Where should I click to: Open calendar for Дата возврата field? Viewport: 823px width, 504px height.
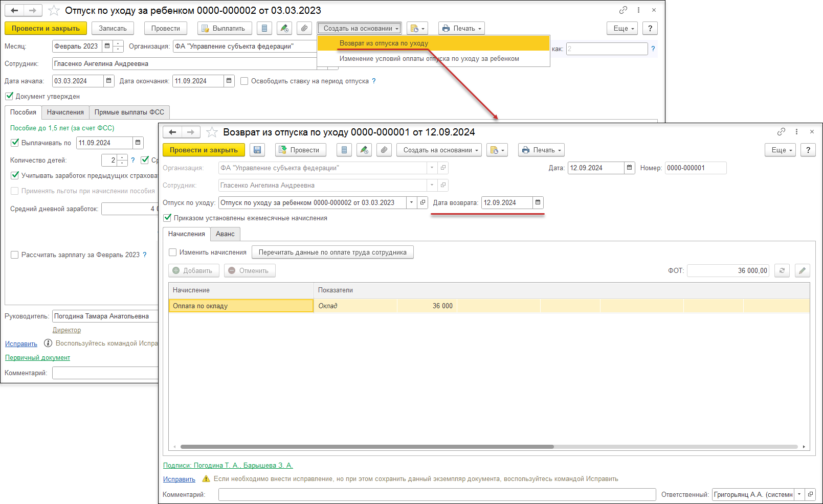coord(538,202)
